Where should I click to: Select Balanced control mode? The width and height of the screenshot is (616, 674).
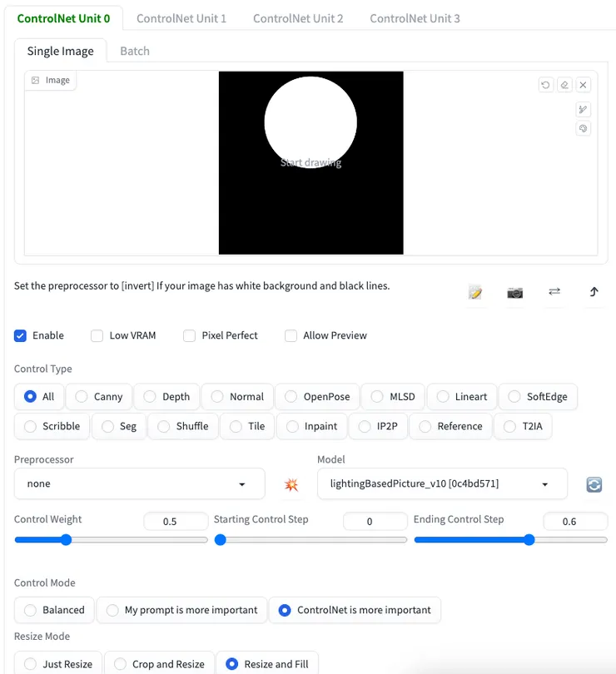click(x=54, y=610)
